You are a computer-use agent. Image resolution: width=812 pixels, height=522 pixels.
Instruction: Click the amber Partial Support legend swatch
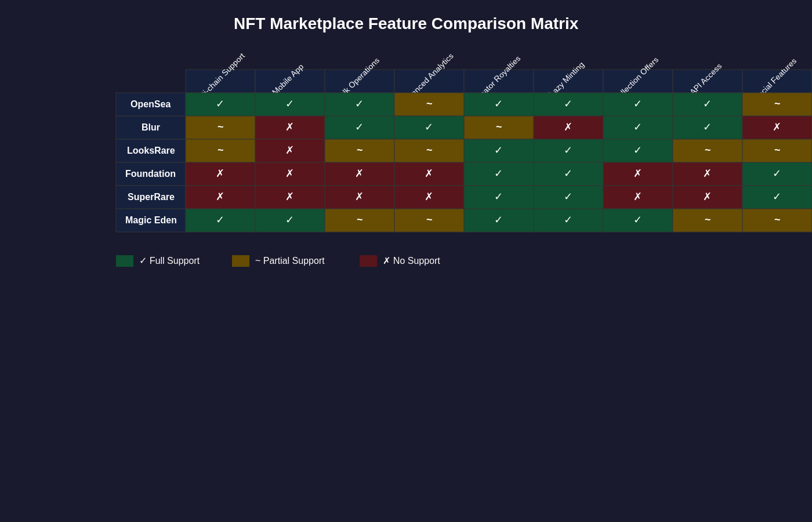[241, 261]
